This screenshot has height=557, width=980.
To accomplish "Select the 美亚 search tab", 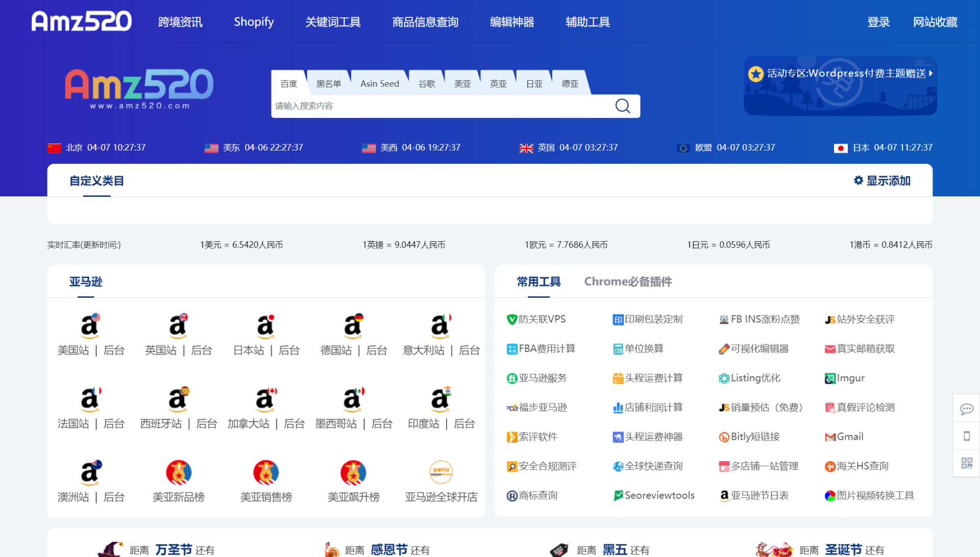I will coord(462,83).
